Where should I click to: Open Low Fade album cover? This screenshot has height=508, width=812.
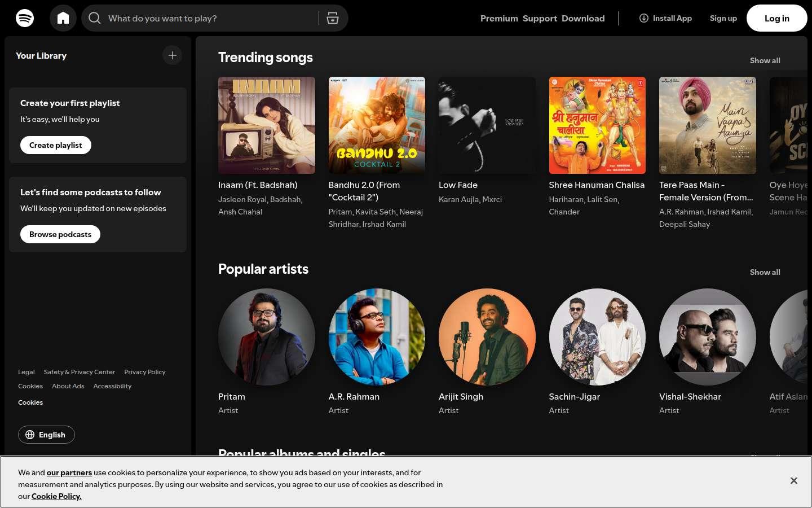487,125
